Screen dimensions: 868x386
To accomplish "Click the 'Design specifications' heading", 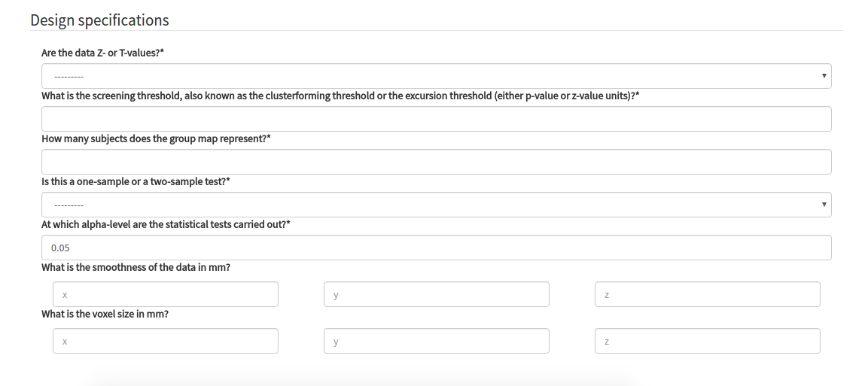I will (99, 20).
